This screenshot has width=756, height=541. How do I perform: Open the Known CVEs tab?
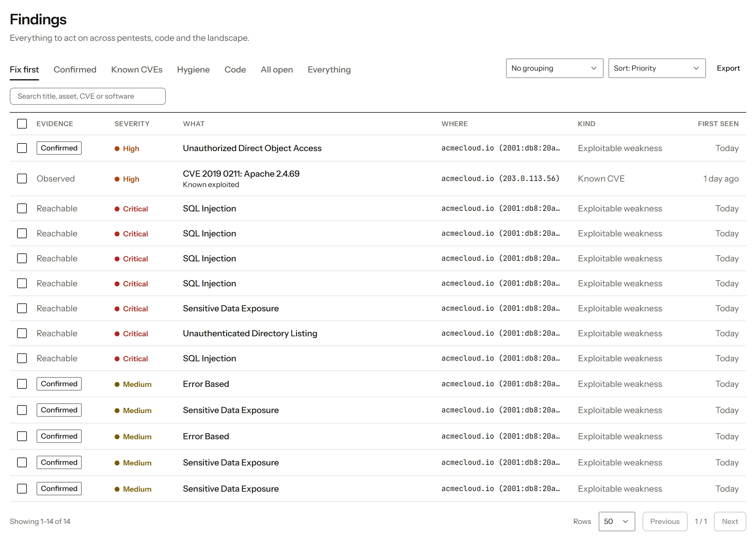[x=137, y=70]
